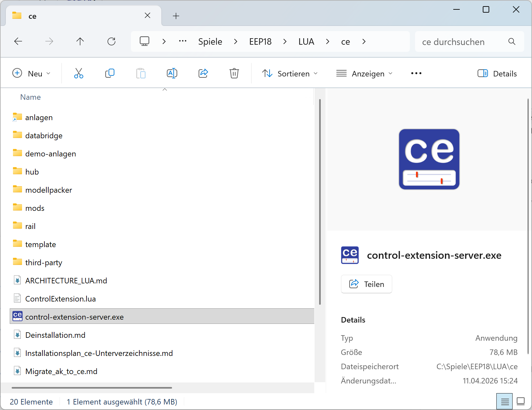Click the small ce icon beside filename
Image resolution: width=532 pixels, height=410 pixels.
pyautogui.click(x=350, y=255)
